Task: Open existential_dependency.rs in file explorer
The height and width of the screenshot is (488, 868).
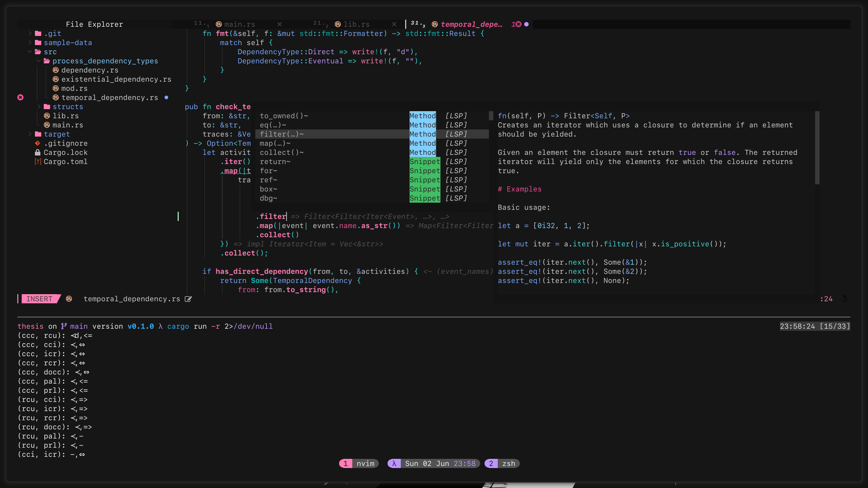Action: 116,79
